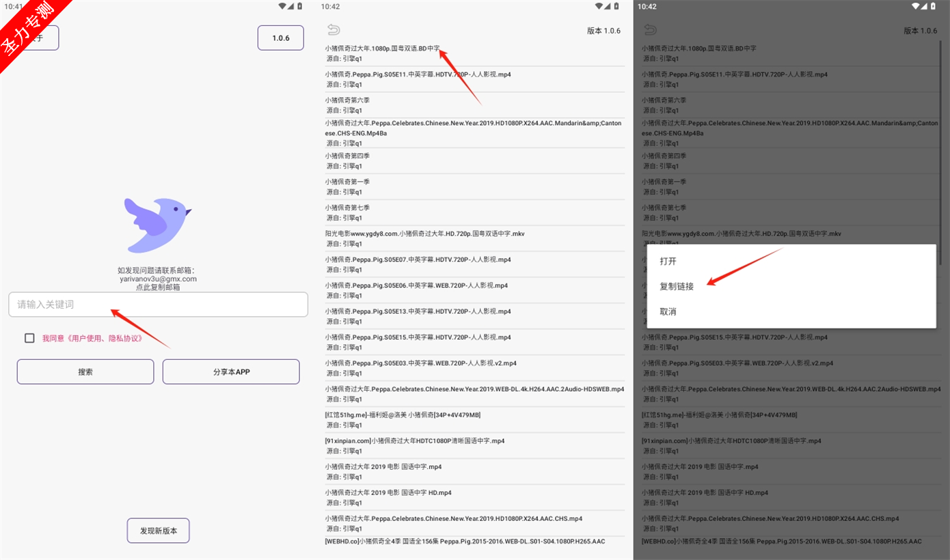950x560 pixels.
Task: Tap the 搜索 button
Action: (x=85, y=372)
